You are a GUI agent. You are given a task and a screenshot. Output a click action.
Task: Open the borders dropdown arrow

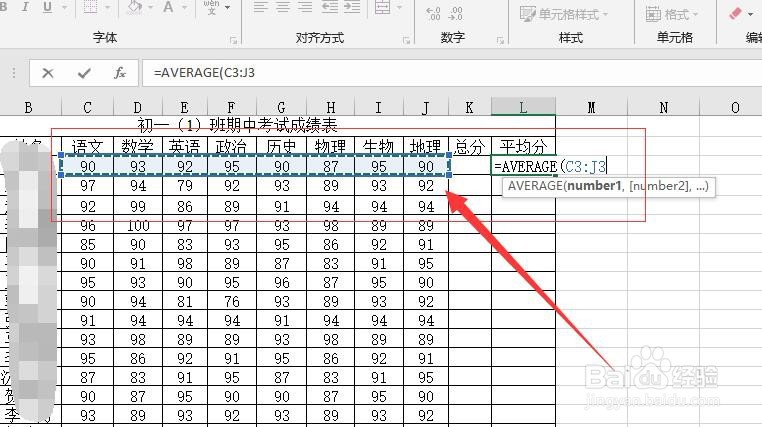click(107, 7)
